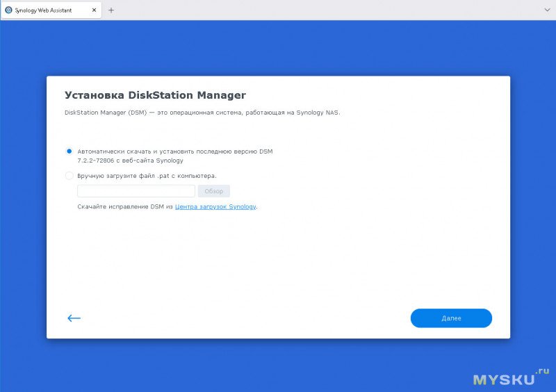
Task: Click the Далее next button
Action: (451, 318)
